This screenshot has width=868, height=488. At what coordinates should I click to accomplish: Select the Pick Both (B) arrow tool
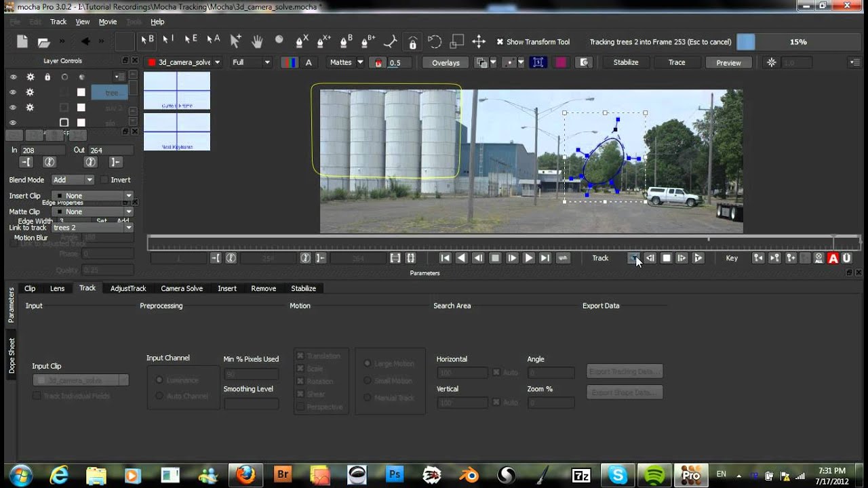(147, 41)
